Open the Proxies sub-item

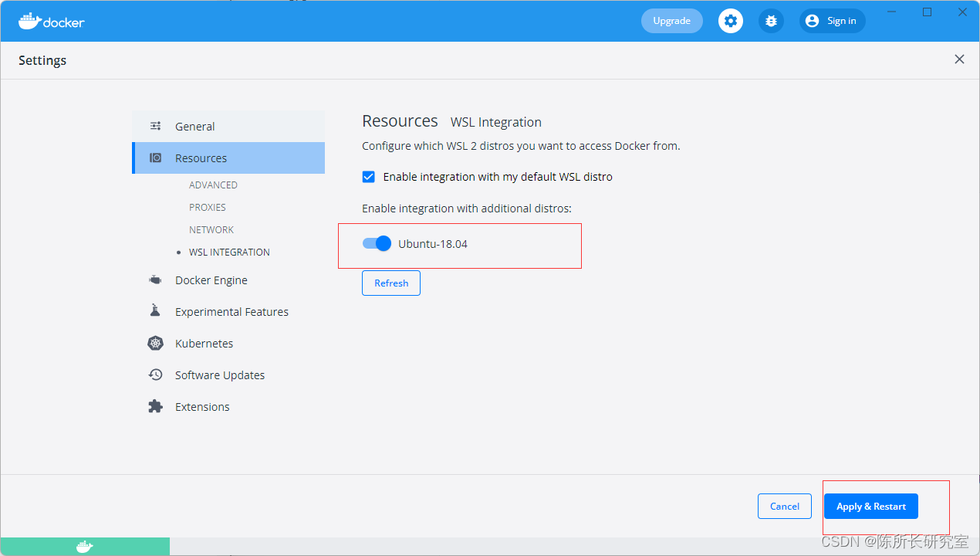pos(208,208)
